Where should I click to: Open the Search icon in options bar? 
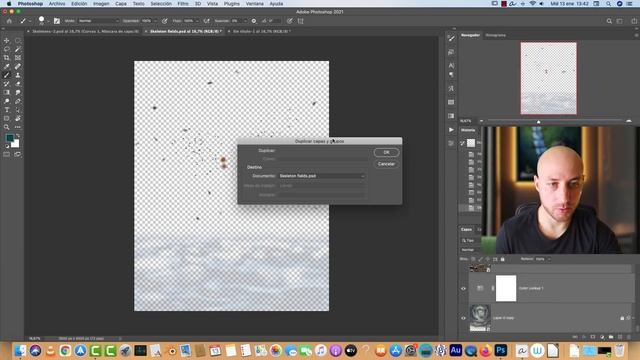(x=609, y=21)
